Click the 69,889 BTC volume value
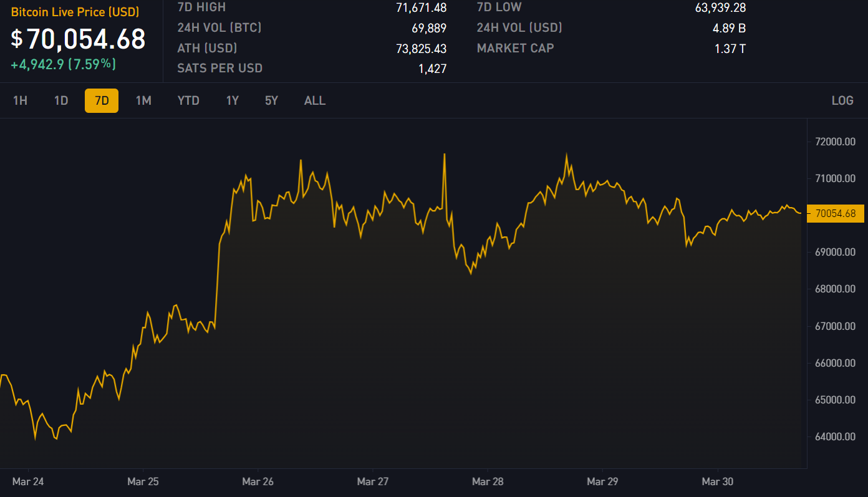The width and height of the screenshot is (868, 497). [x=429, y=28]
